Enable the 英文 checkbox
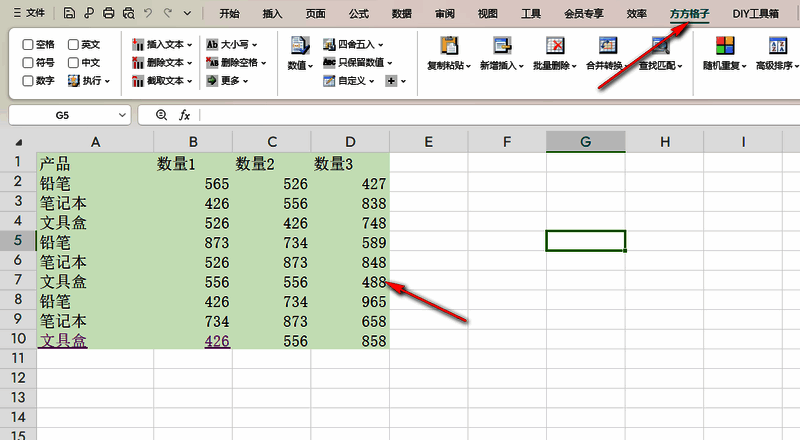This screenshot has width=800, height=440. [x=73, y=45]
